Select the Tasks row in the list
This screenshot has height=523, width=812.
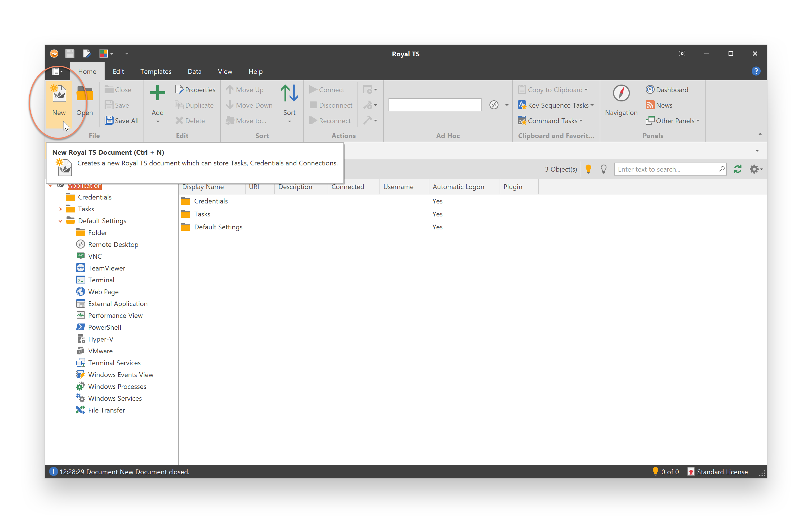(472, 214)
